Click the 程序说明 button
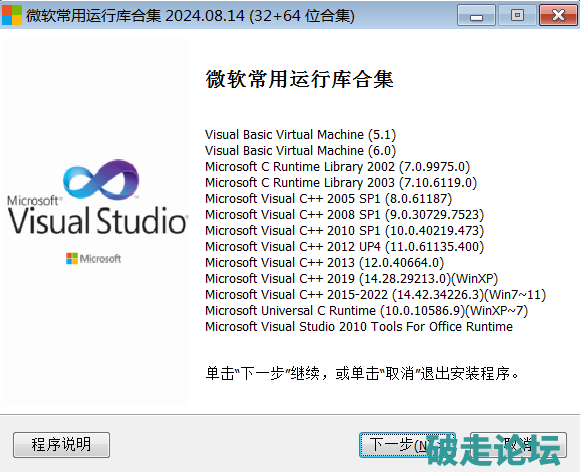Screen dimensions: 580x472 [61, 445]
